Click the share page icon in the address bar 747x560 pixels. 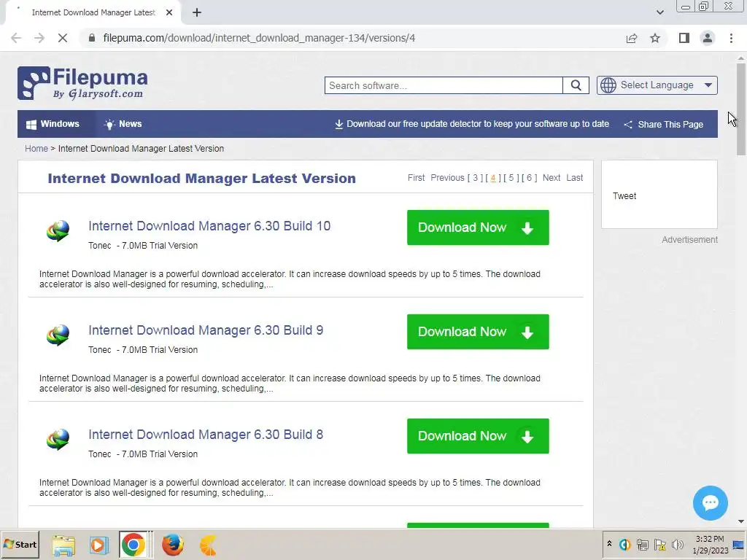[x=632, y=38]
